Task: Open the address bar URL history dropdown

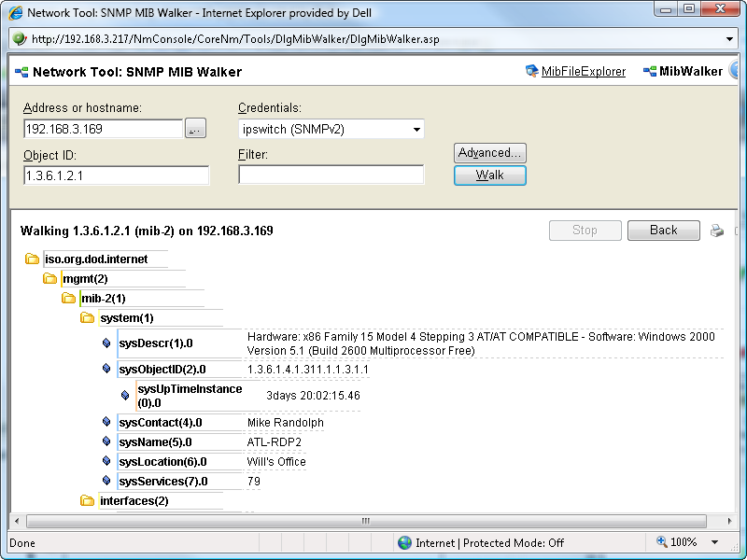Action: tap(730, 39)
